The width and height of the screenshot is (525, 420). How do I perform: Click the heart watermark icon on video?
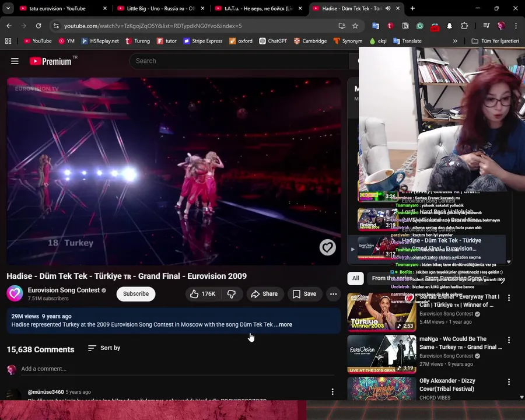pos(327,247)
